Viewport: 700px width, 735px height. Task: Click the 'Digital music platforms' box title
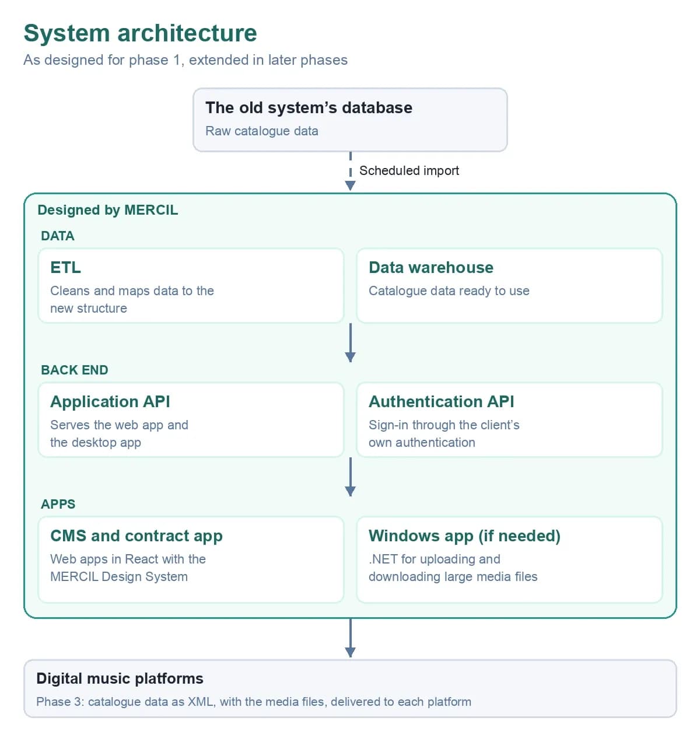[x=120, y=678]
